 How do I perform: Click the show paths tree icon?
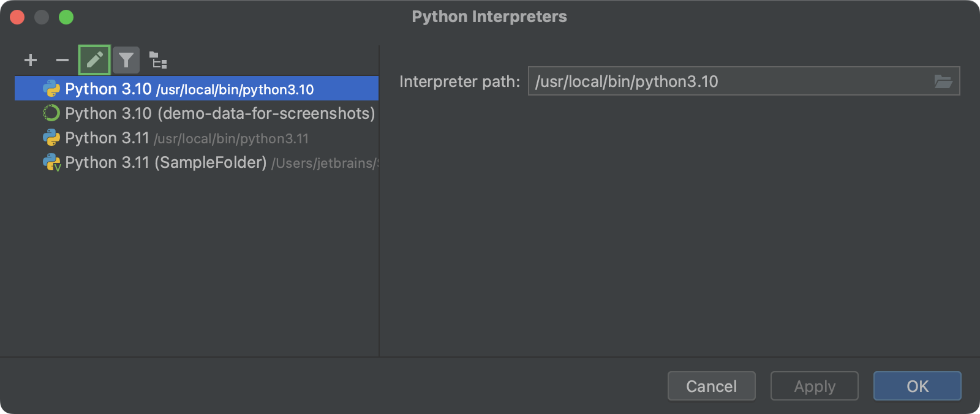pyautogui.click(x=158, y=60)
